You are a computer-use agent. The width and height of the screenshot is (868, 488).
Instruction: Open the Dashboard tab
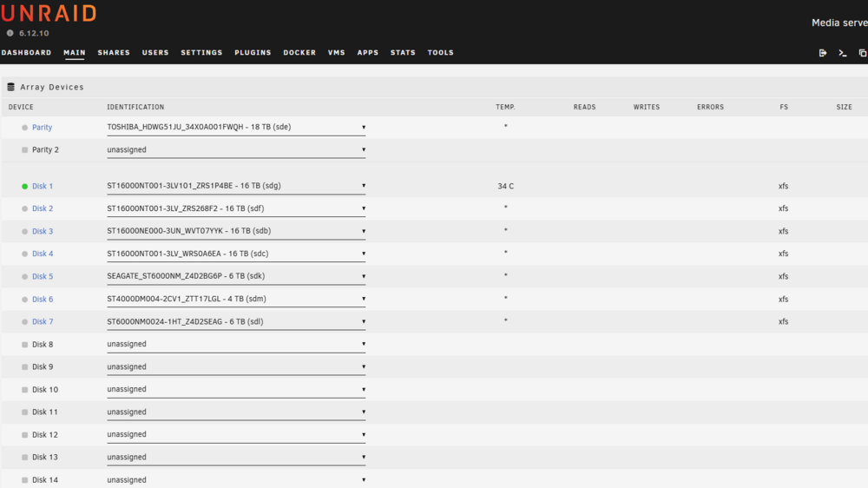tap(26, 53)
